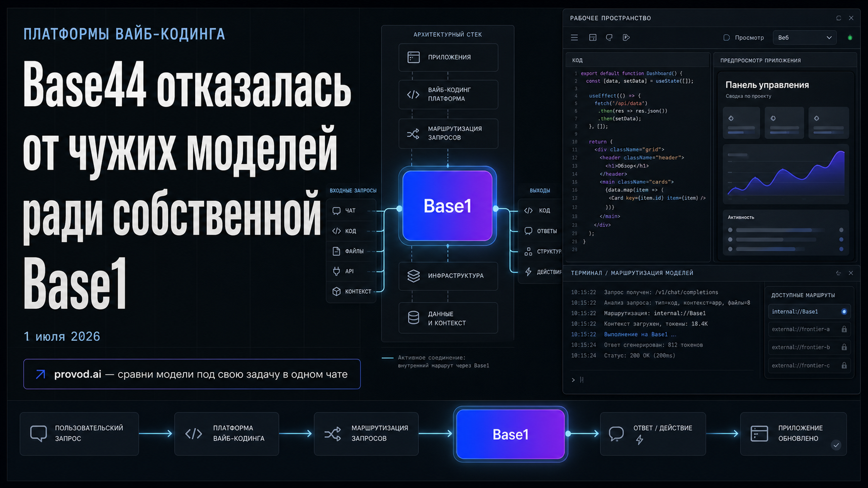Open the Веб dropdown
The image size is (868, 488).
pos(804,38)
